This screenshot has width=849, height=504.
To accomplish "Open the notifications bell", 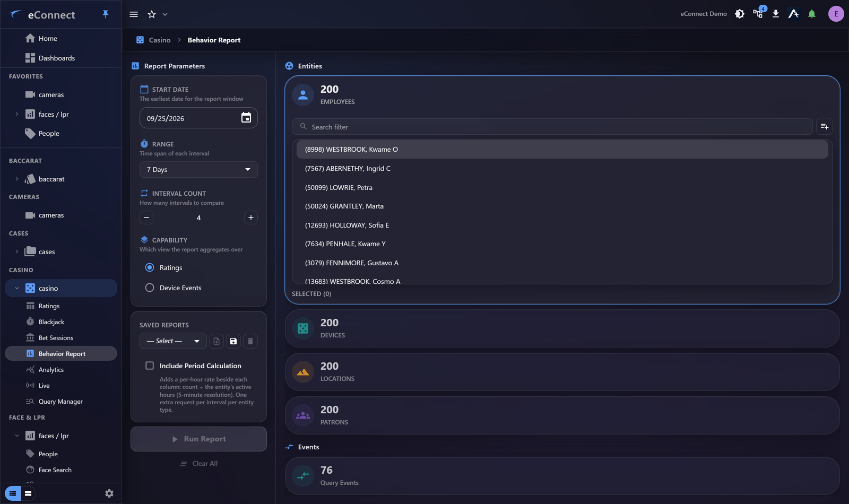I will pyautogui.click(x=812, y=14).
